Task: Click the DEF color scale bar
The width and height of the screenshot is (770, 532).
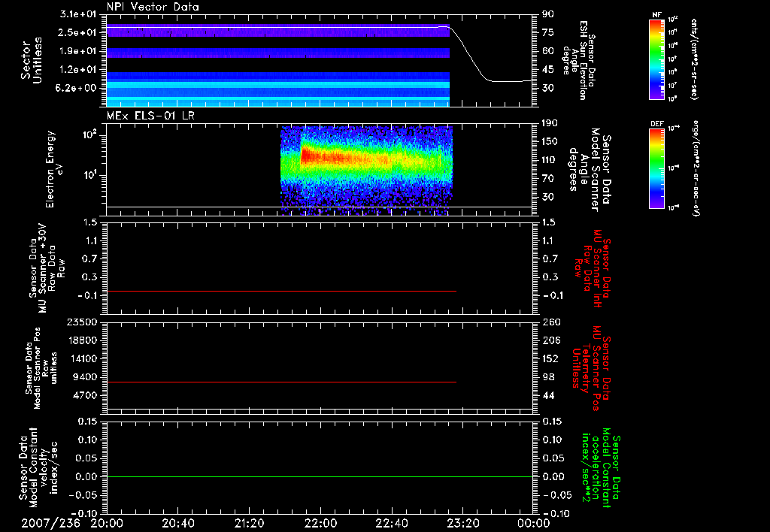Action: [657, 168]
